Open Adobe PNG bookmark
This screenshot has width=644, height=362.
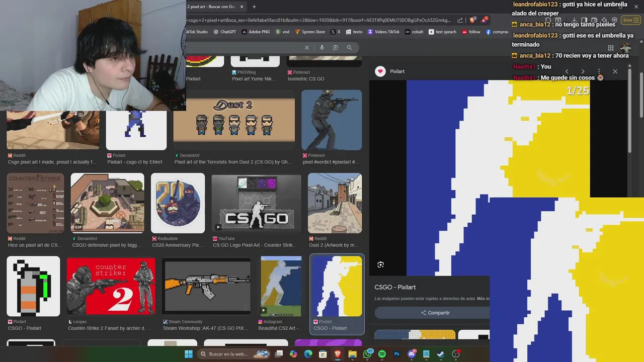click(256, 32)
